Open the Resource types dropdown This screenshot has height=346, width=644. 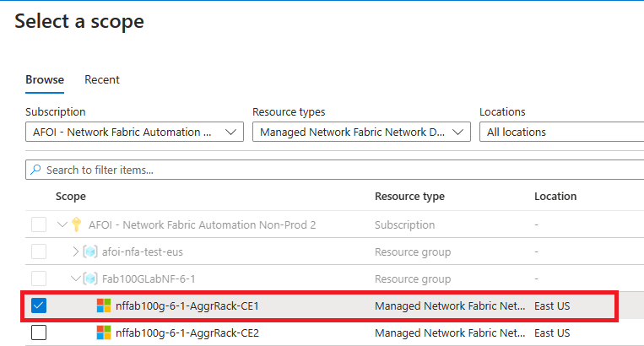pos(361,132)
